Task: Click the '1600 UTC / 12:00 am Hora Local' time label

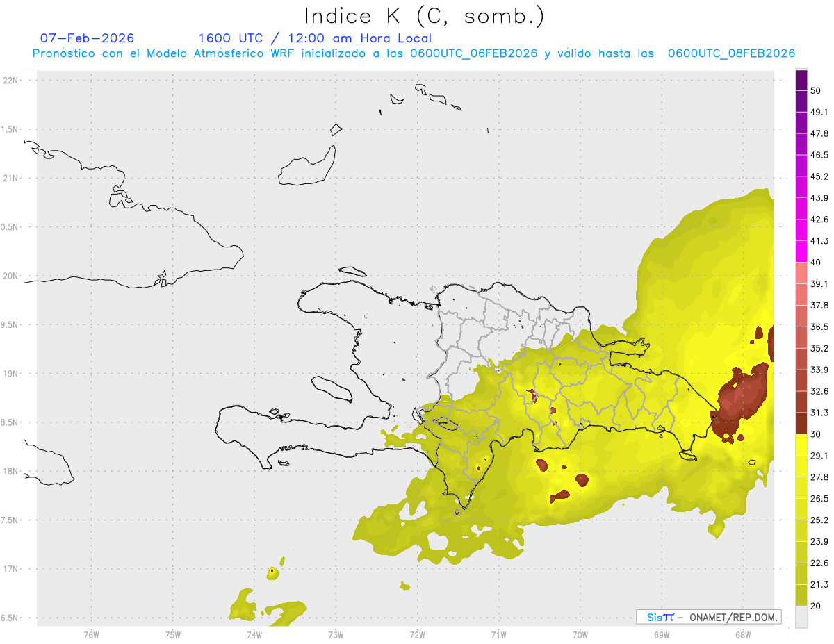Action: coord(315,38)
